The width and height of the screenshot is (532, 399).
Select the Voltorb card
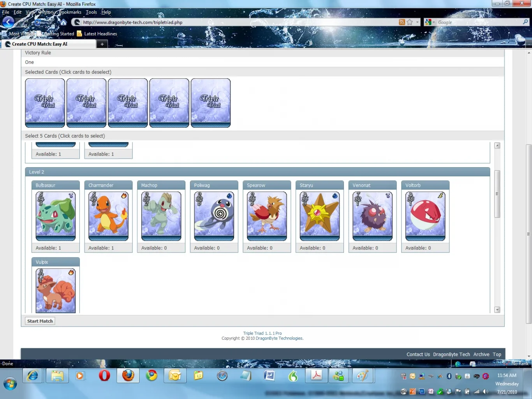click(x=425, y=216)
